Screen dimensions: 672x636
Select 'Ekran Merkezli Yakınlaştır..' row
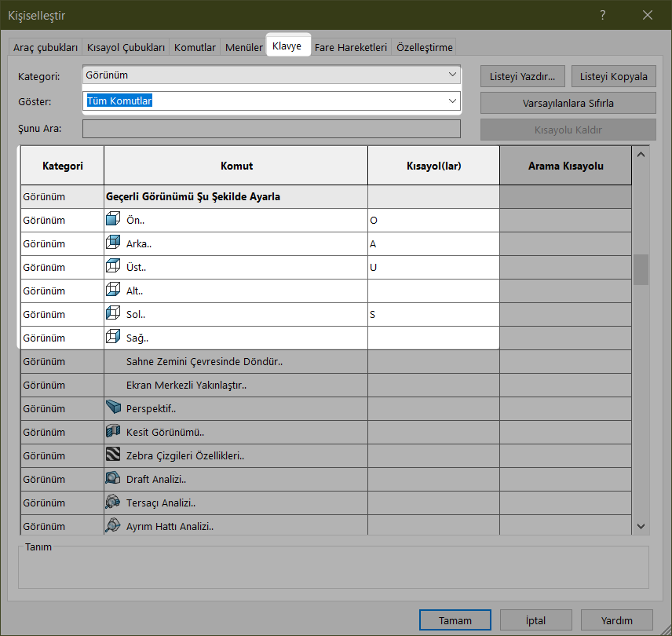coord(326,386)
